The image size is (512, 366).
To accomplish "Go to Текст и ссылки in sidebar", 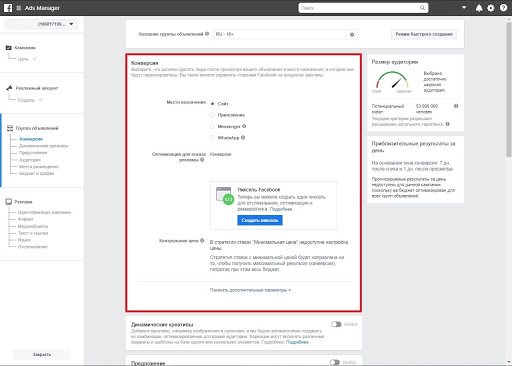I will (x=33, y=233).
